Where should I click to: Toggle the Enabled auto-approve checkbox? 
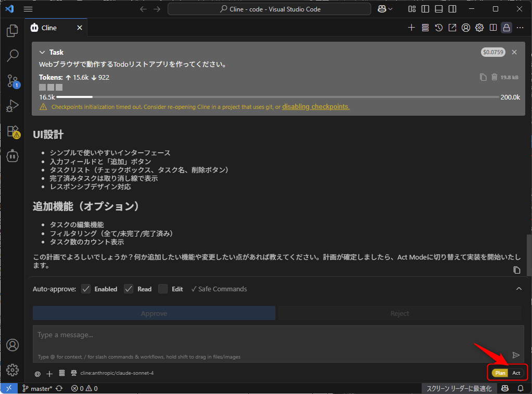(x=86, y=289)
